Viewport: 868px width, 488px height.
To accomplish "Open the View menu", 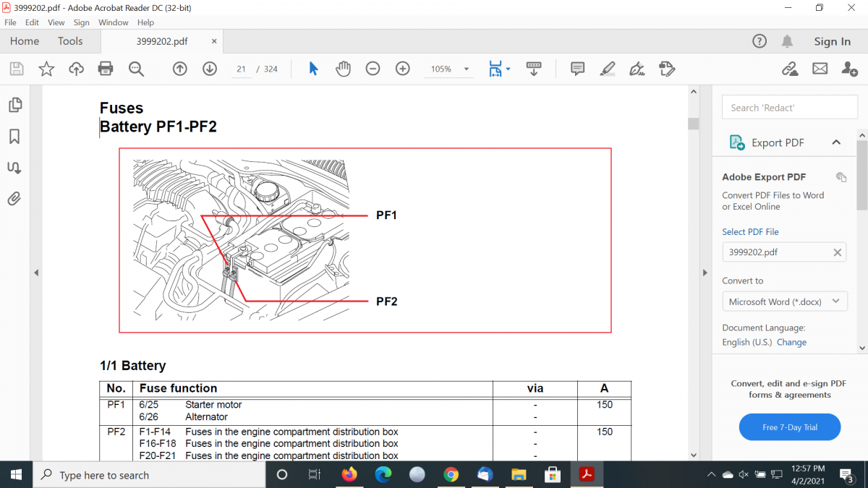I will tap(56, 22).
